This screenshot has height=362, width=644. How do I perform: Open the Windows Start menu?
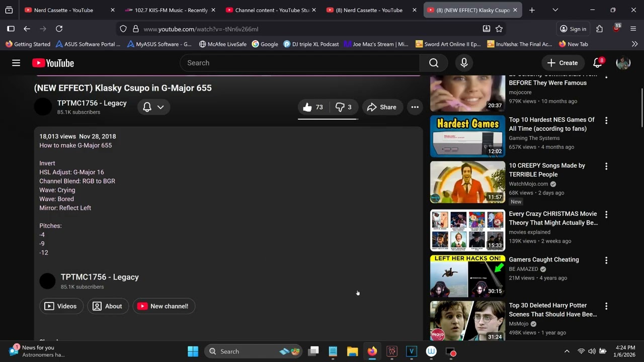pyautogui.click(x=193, y=351)
